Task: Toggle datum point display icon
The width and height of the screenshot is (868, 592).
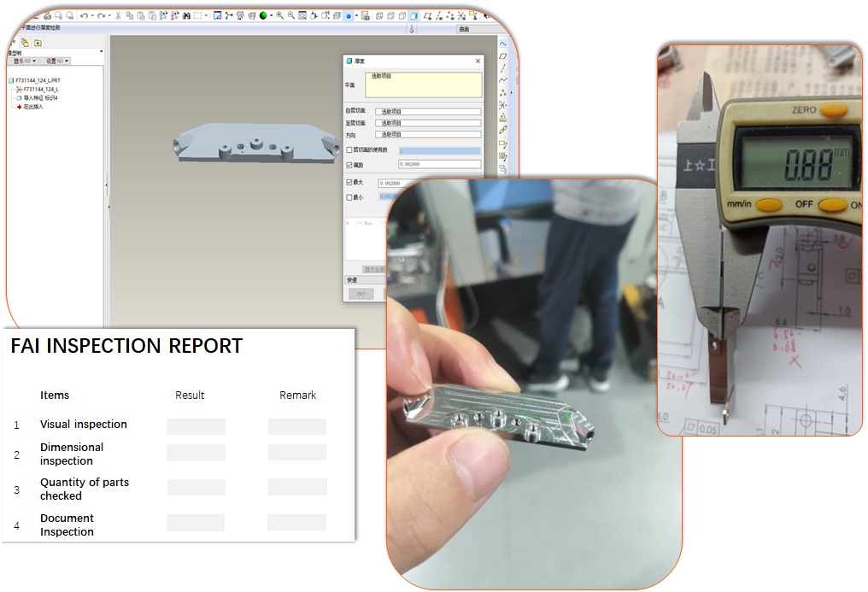Action: pos(450,15)
